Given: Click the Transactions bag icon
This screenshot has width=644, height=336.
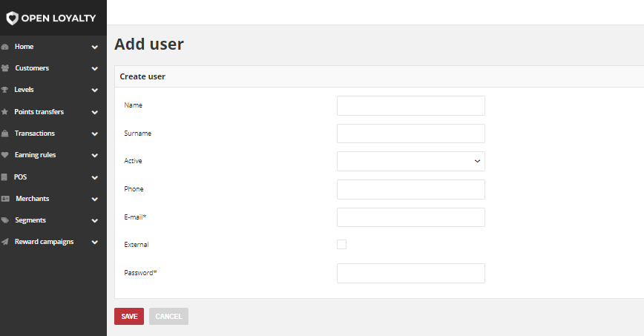Looking at the screenshot, I should coord(5,133).
